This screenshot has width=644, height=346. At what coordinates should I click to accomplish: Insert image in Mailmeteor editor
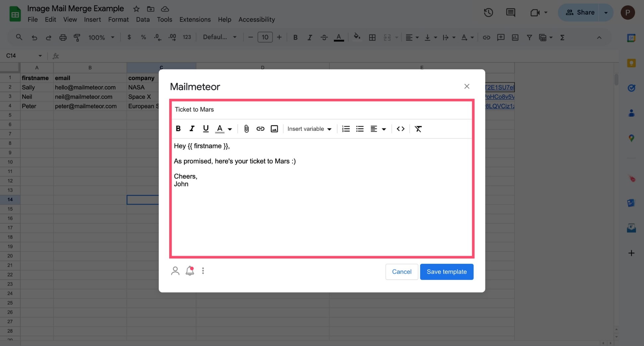coord(274,129)
